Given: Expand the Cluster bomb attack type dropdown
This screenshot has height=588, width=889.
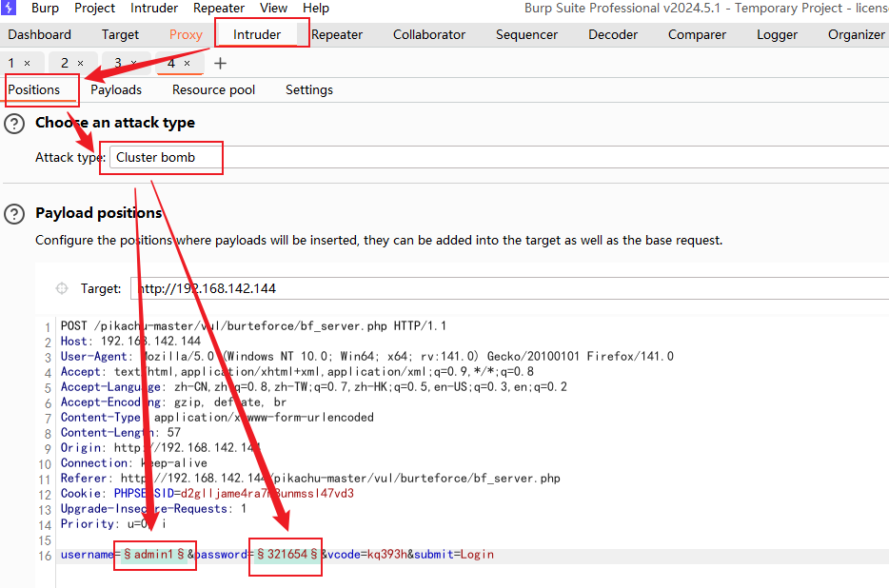Looking at the screenshot, I should point(499,158).
